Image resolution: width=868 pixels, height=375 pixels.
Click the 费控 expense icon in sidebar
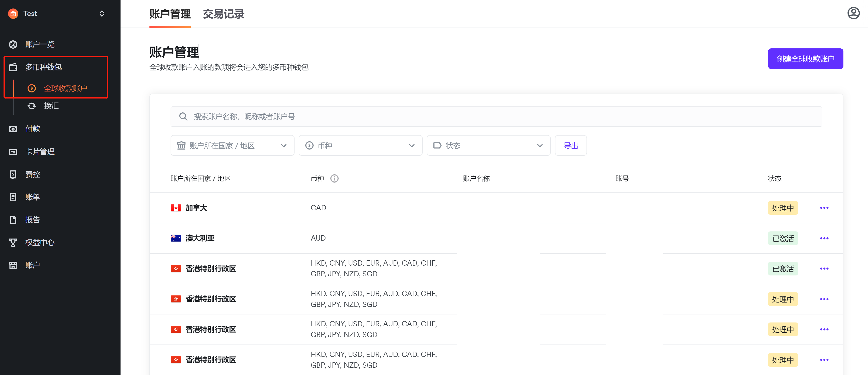(13, 174)
